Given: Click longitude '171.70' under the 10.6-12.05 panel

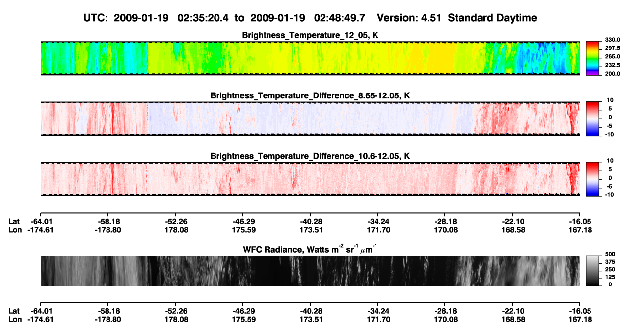Looking at the screenshot, I should [378, 230].
